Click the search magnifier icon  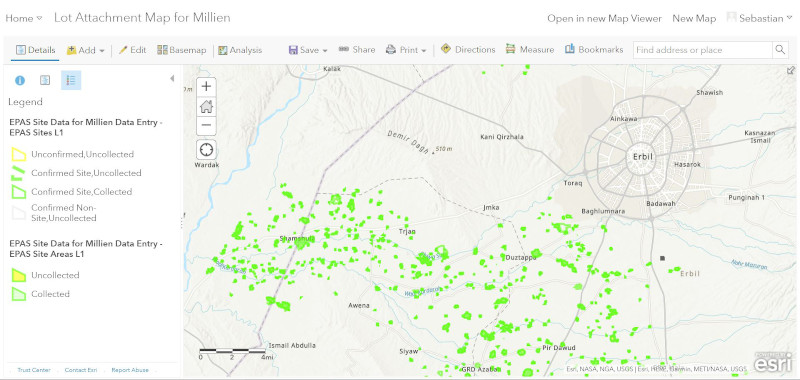click(780, 50)
